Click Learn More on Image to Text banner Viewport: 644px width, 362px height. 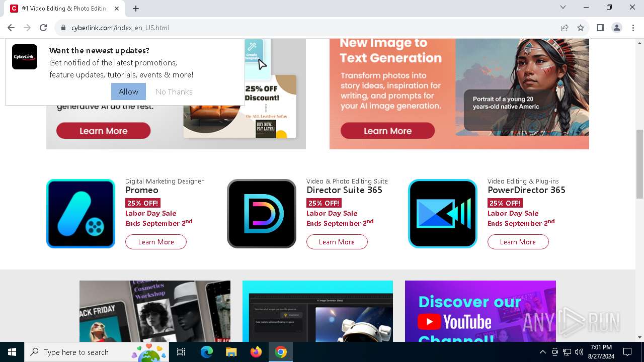point(387,131)
